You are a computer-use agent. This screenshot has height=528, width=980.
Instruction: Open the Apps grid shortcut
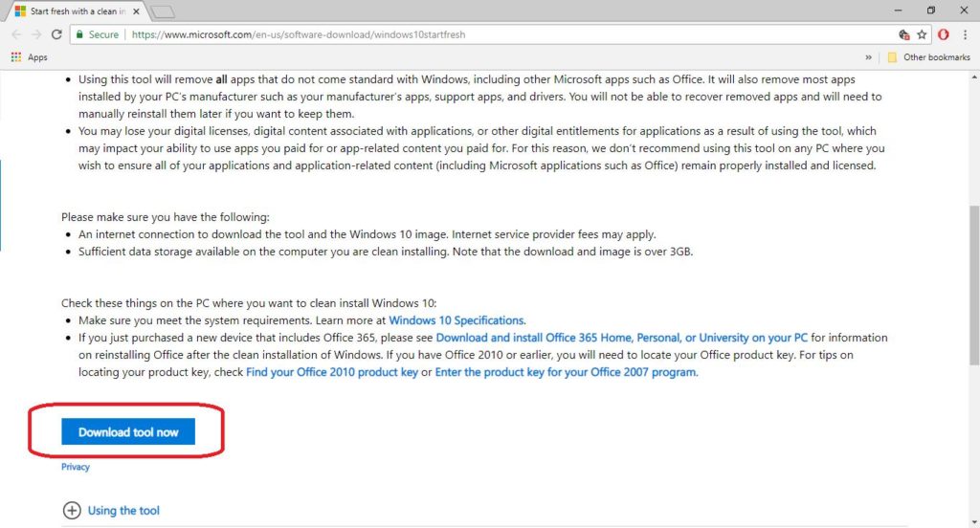pyautogui.click(x=29, y=56)
